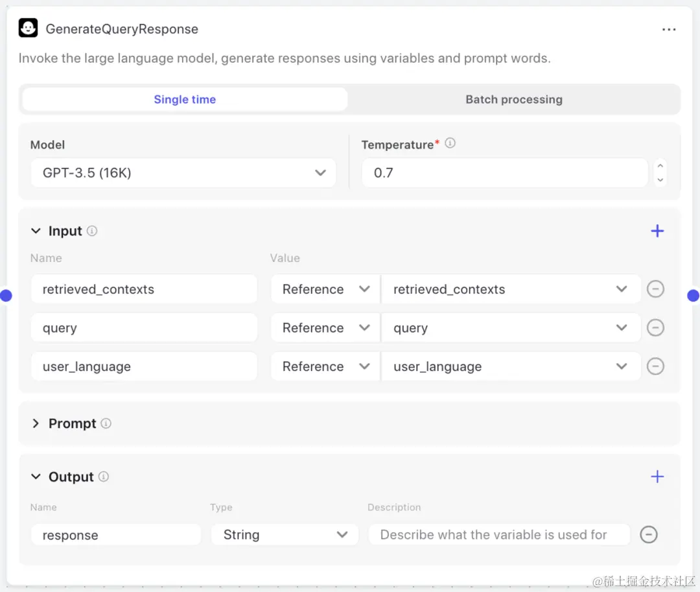Viewport: 700px width, 592px height.
Task: Add a new output variable
Action: (x=657, y=477)
